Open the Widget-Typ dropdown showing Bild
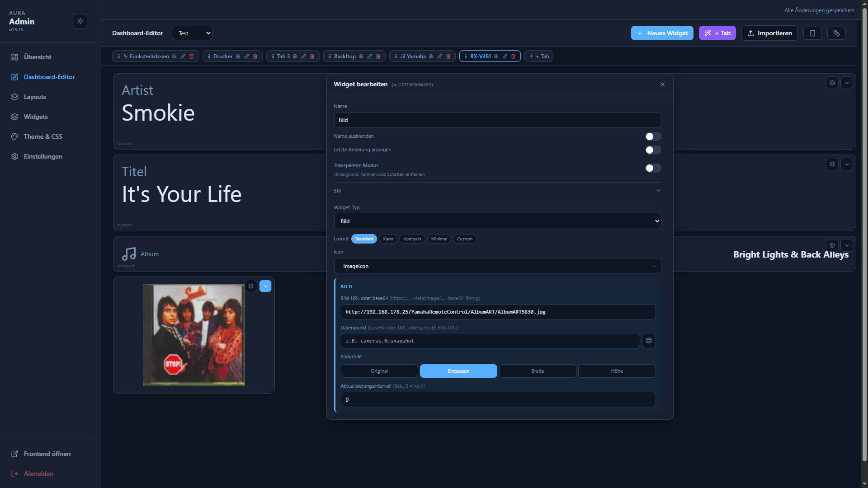This screenshot has height=488, width=868. point(497,221)
